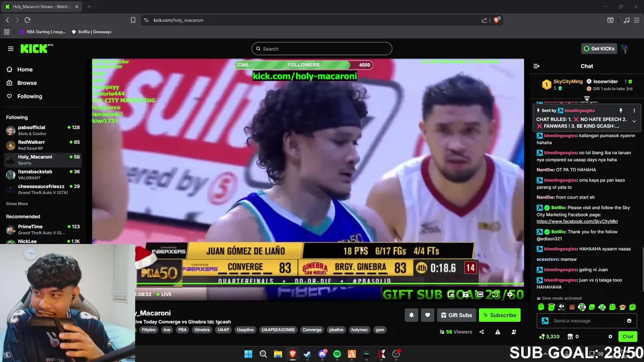Open the user avatar menu top right
Image resolution: width=644 pixels, height=362 pixels.
pos(624,49)
